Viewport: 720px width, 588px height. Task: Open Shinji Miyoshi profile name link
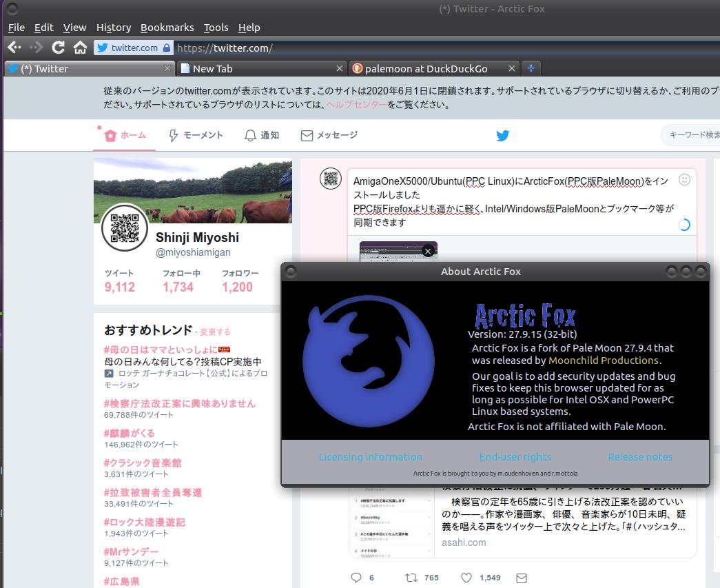point(198,238)
